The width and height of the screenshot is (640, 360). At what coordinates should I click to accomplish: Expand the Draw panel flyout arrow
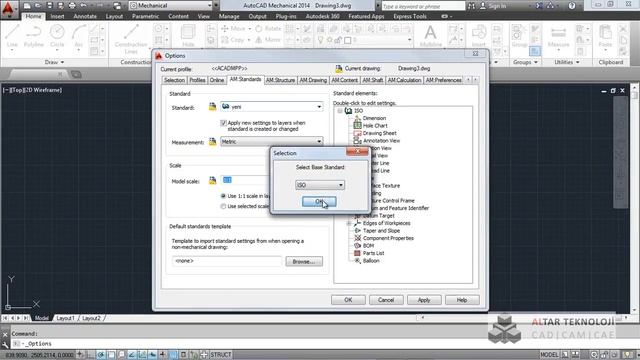[62, 62]
